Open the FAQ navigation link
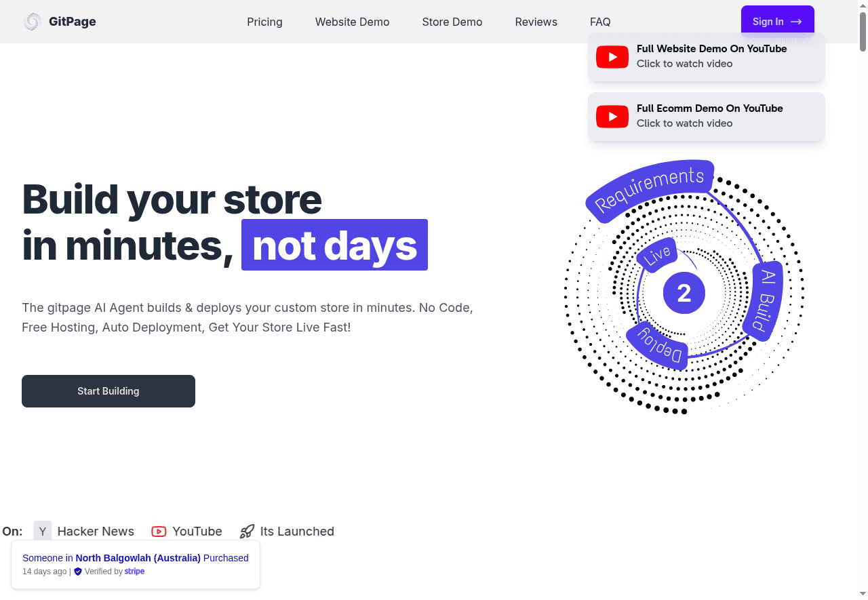This screenshot has height=600, width=868. point(600,22)
